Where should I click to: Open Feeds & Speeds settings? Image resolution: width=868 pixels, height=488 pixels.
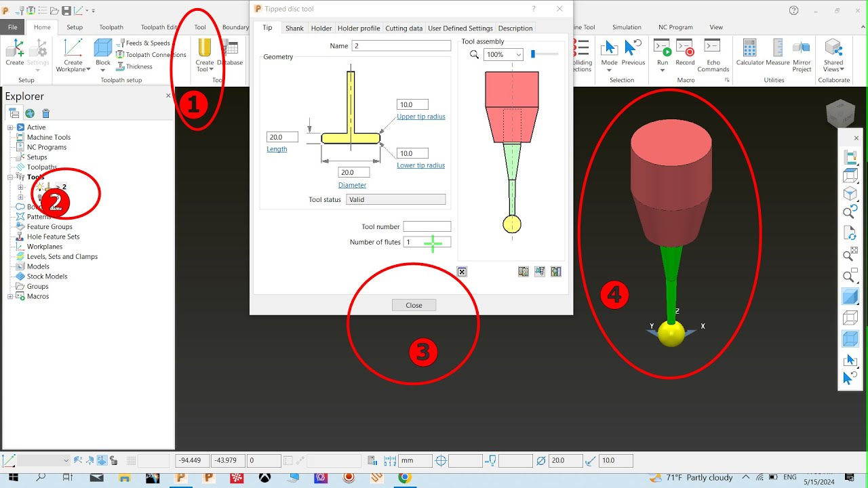click(x=143, y=43)
